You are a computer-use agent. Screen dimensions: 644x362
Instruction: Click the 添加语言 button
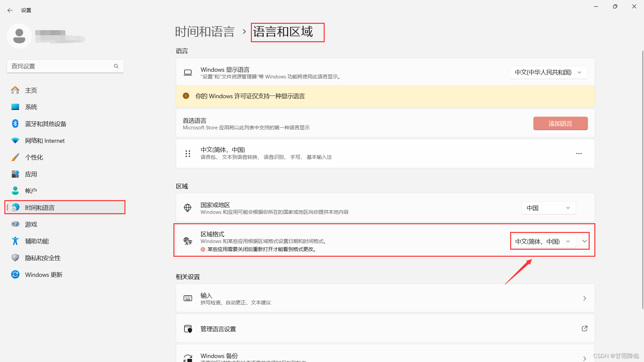click(x=560, y=123)
